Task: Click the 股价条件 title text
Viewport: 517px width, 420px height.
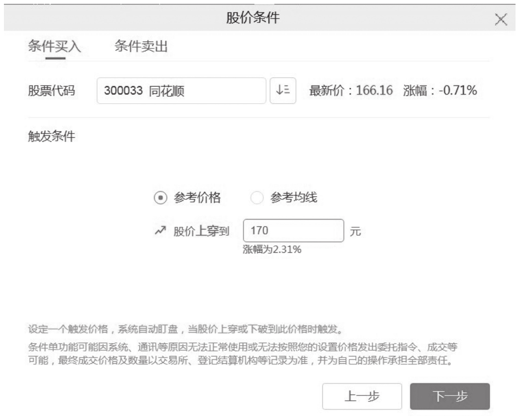Action: tap(253, 18)
